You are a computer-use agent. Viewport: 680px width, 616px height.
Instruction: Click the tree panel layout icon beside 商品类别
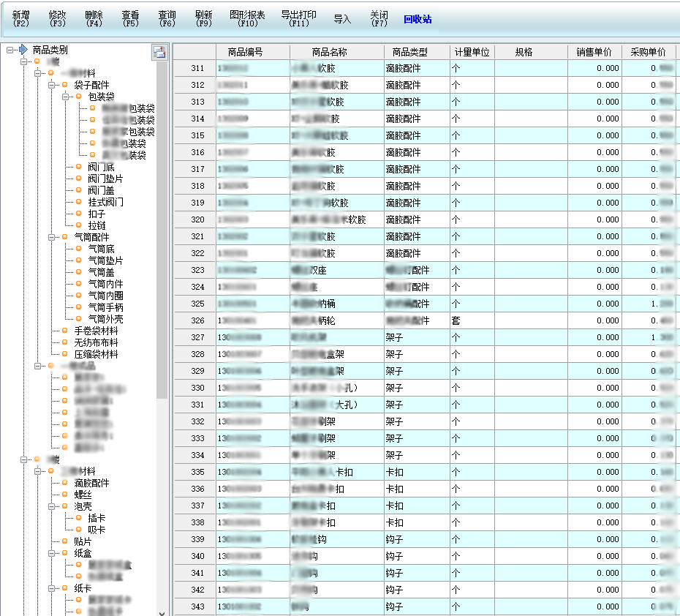159,51
